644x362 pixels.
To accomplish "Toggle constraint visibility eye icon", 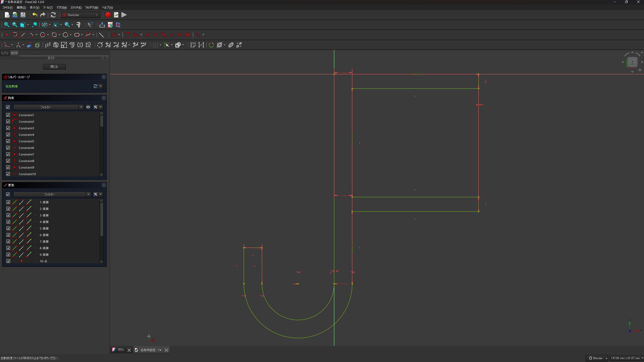I will click(88, 107).
